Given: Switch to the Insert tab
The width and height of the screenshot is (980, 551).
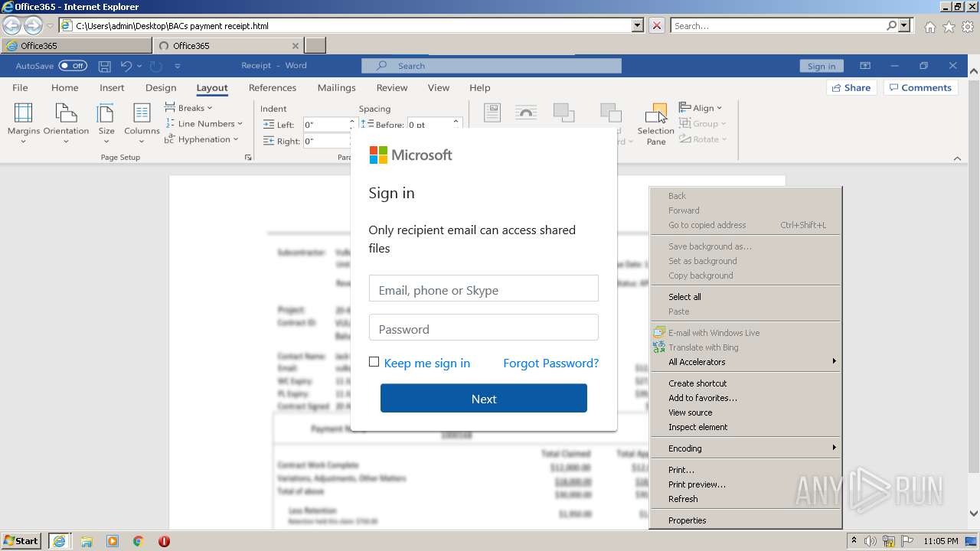Looking at the screenshot, I should pyautogui.click(x=112, y=87).
